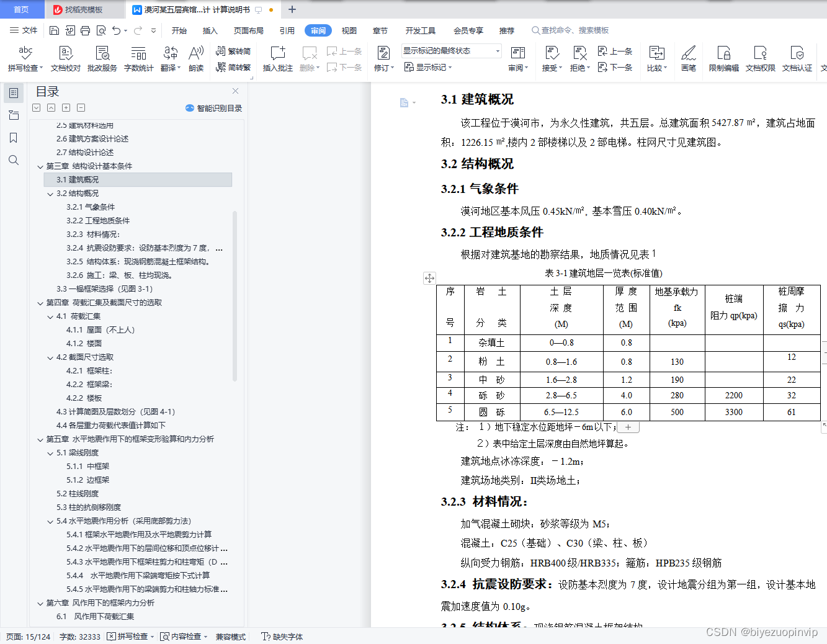Open the 开发工具 tab

coord(421,30)
